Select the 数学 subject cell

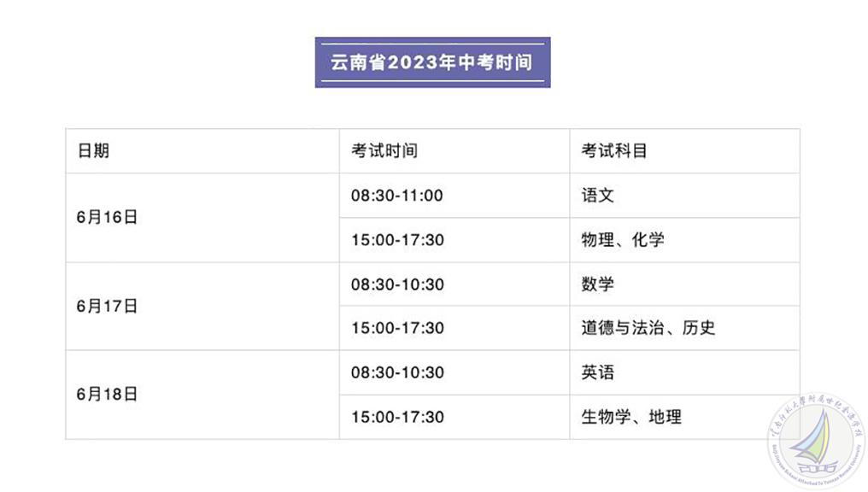[598, 284]
